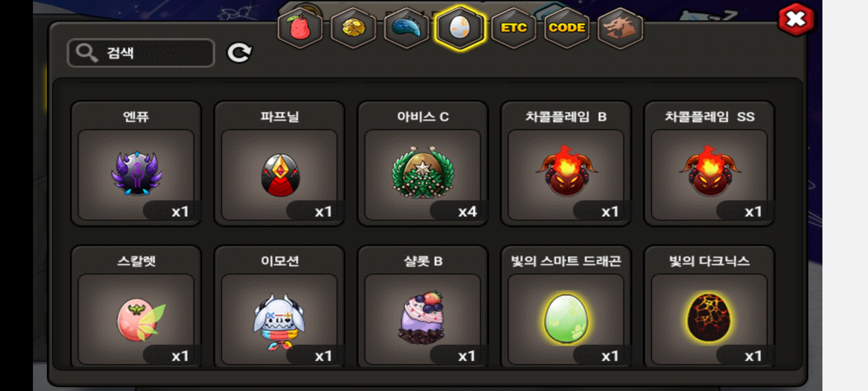
Task: Select the 샬롯 B cupcake egg
Action: click(x=422, y=307)
